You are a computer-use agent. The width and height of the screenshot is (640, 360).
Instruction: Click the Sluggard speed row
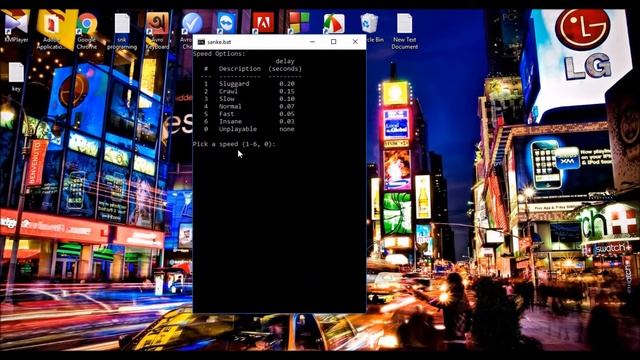(x=249, y=84)
